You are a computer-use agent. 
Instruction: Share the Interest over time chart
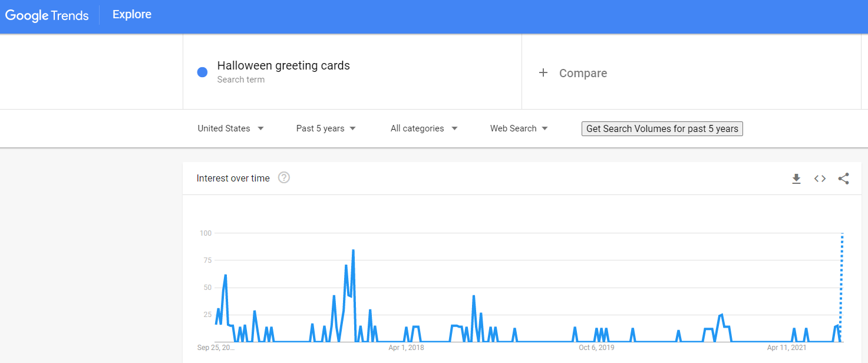(x=843, y=179)
